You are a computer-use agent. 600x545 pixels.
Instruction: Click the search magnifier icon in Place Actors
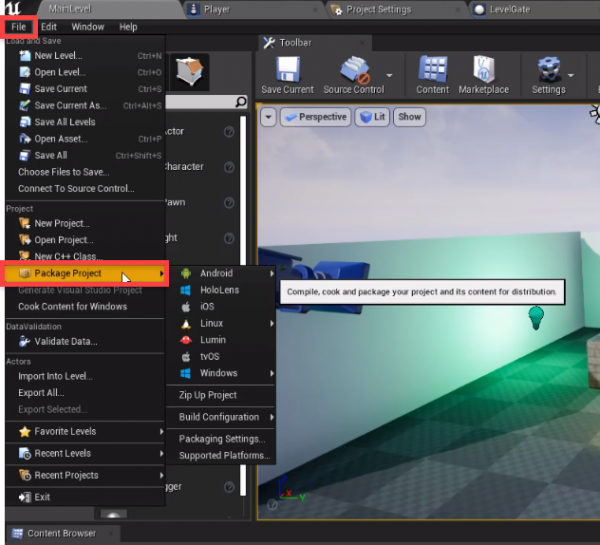[x=241, y=102]
